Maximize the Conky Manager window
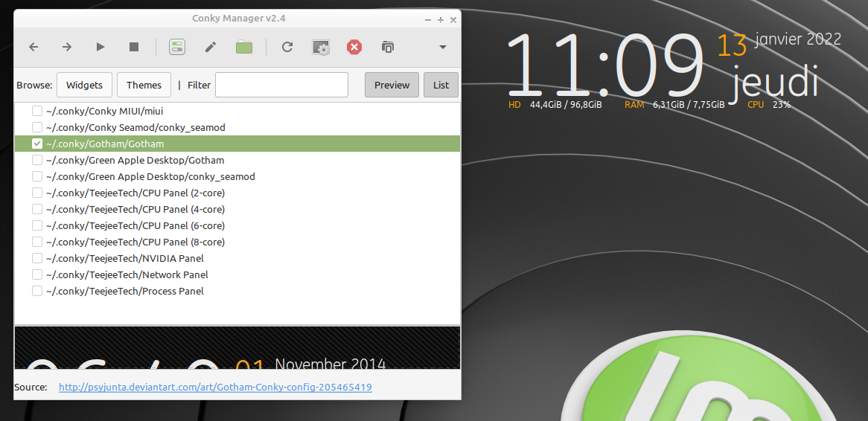This screenshot has height=421, width=868. [441, 20]
